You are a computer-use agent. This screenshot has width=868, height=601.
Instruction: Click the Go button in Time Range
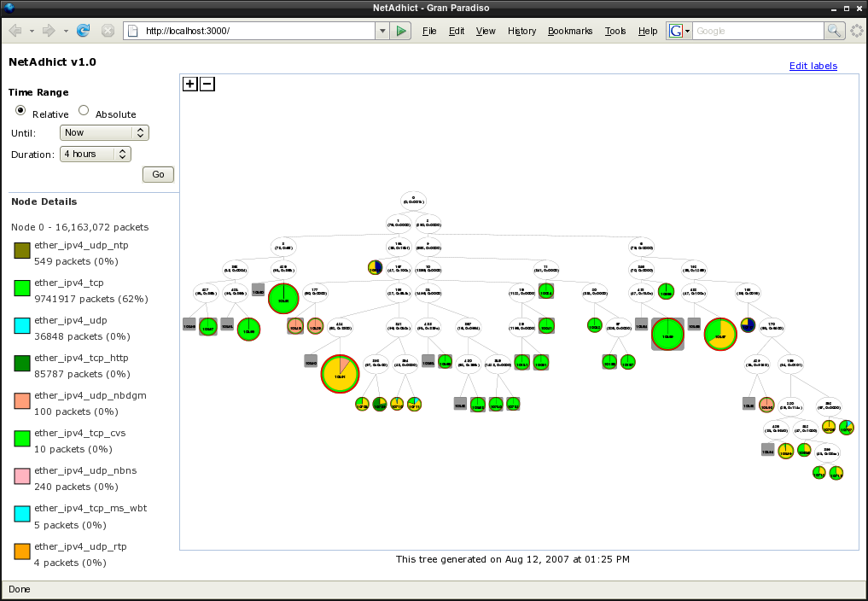point(158,174)
